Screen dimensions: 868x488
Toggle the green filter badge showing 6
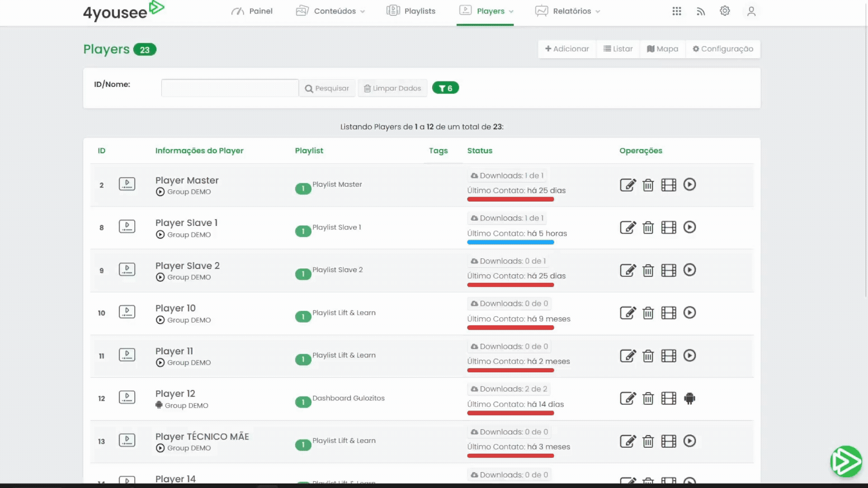click(445, 88)
